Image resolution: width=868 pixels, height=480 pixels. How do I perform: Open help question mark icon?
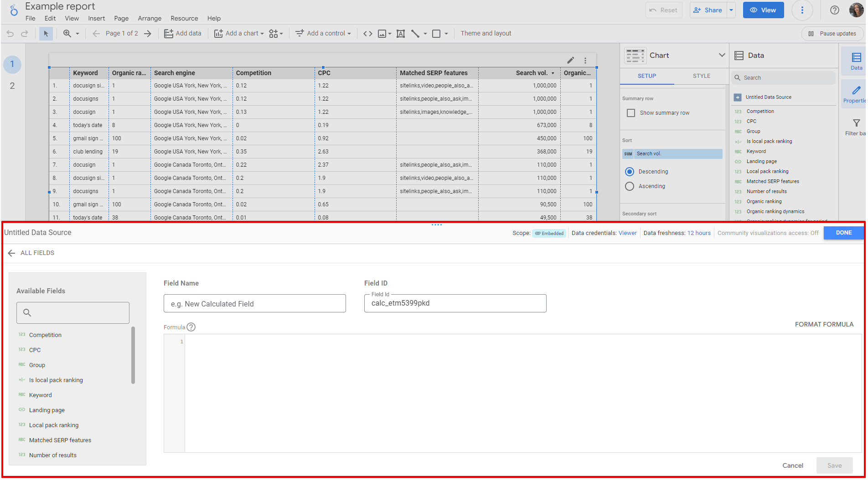click(835, 10)
